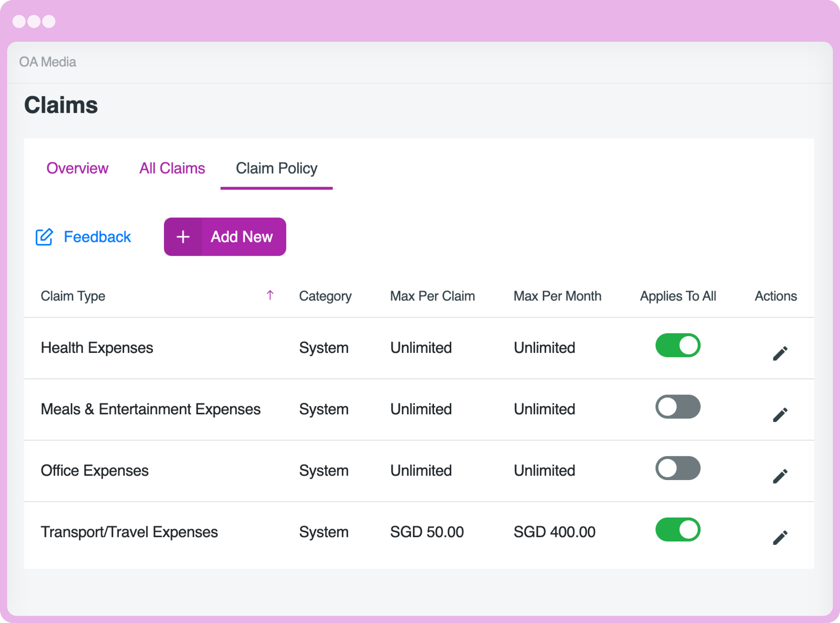Click the Feedback edit-square icon
840x623 pixels.
click(x=44, y=237)
